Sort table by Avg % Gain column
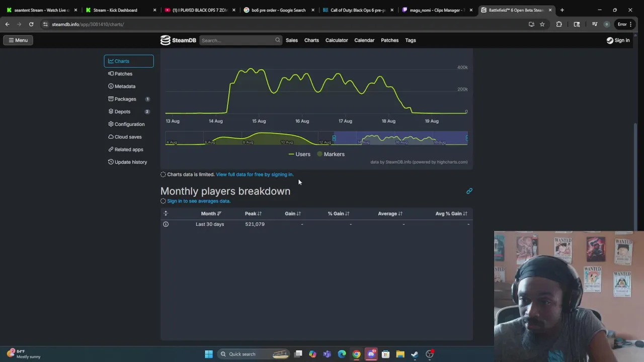The width and height of the screenshot is (644, 362). point(451,214)
